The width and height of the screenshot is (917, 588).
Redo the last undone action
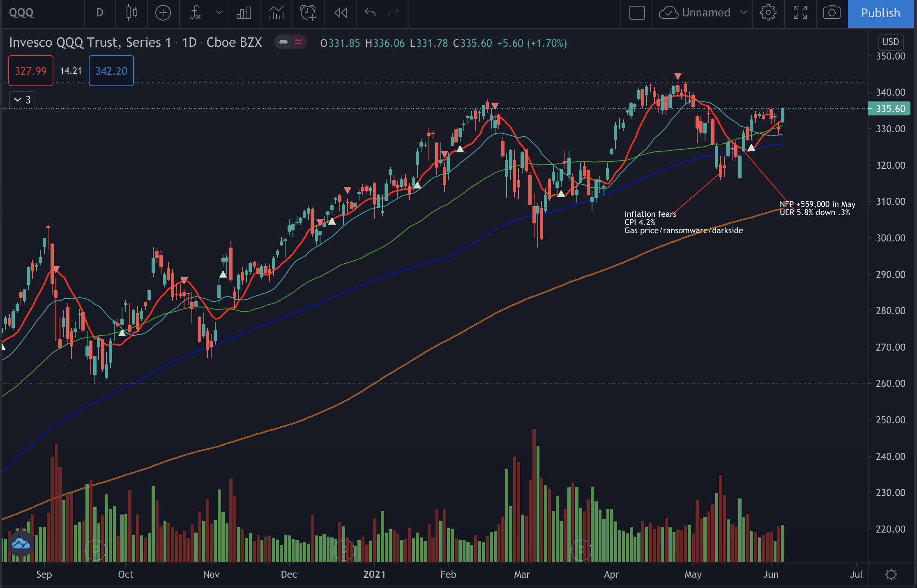tap(393, 13)
